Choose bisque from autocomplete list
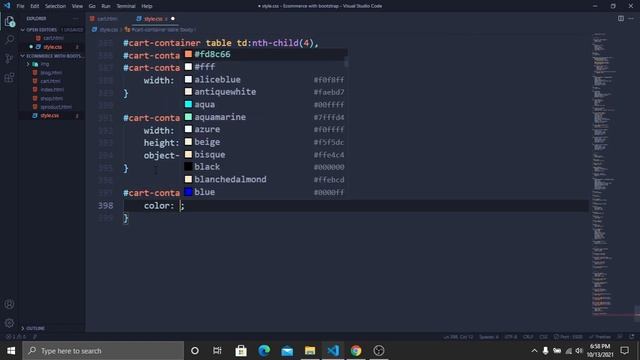Viewport: 640px width, 360px height. [x=264, y=155]
